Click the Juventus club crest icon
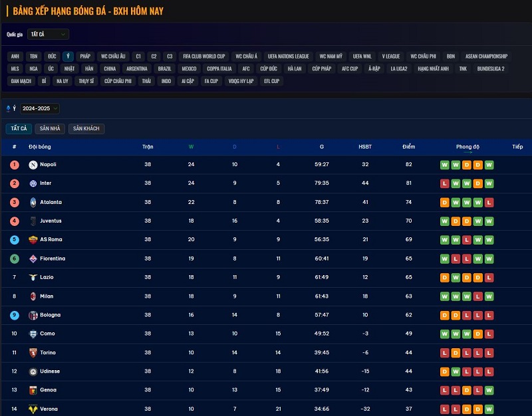The image size is (532, 416). point(33,221)
